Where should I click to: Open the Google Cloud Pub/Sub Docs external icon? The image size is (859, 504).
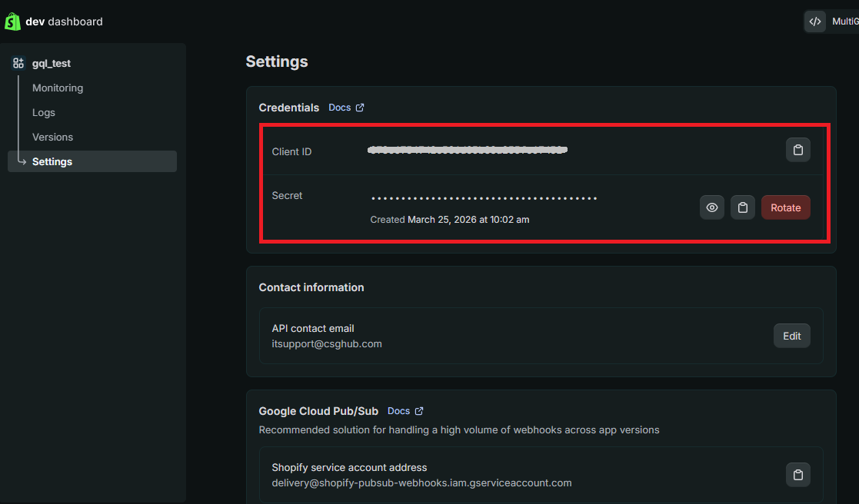point(419,411)
